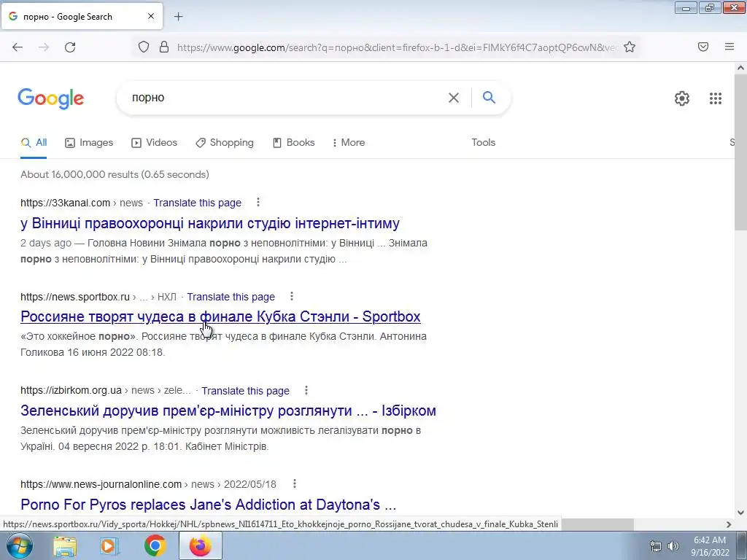The height and width of the screenshot is (560, 747).
Task: Open the Porno For Pyros result headline
Action: pyautogui.click(x=208, y=505)
